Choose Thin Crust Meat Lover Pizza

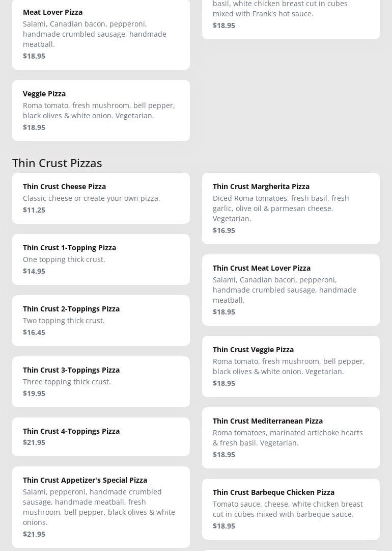[290, 290]
